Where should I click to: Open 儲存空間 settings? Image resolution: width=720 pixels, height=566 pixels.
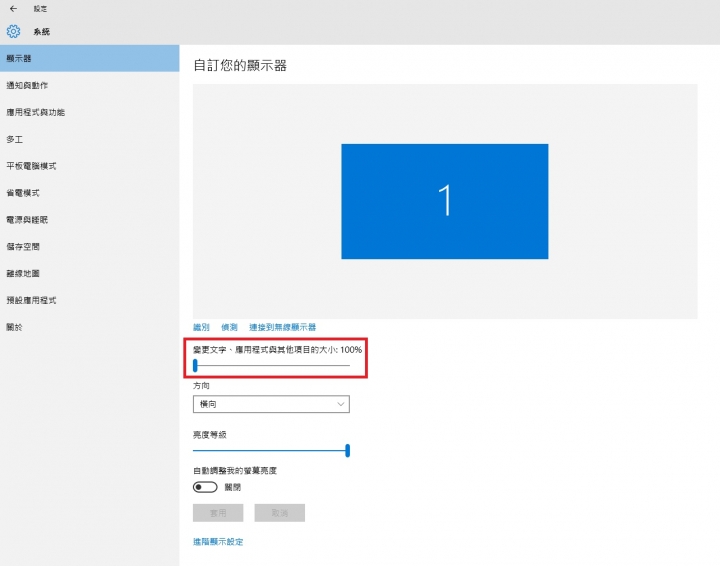click(90, 247)
